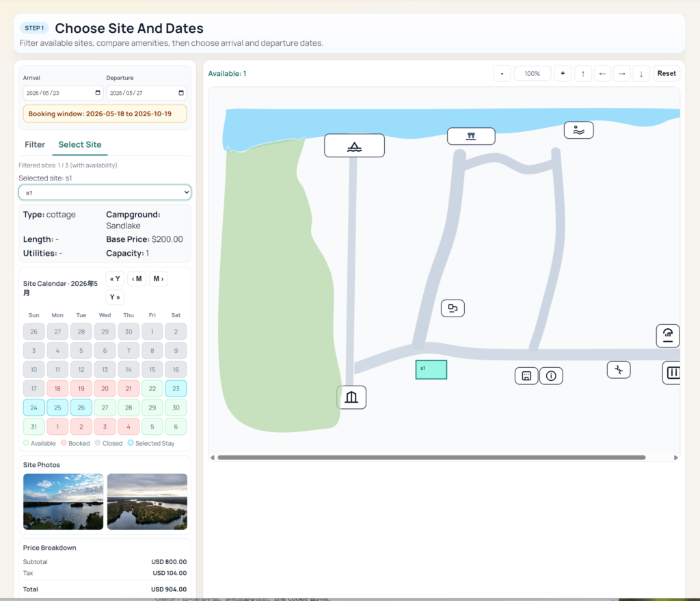Click the boat launch icon on the map
700x601 pixels.
coord(354,145)
